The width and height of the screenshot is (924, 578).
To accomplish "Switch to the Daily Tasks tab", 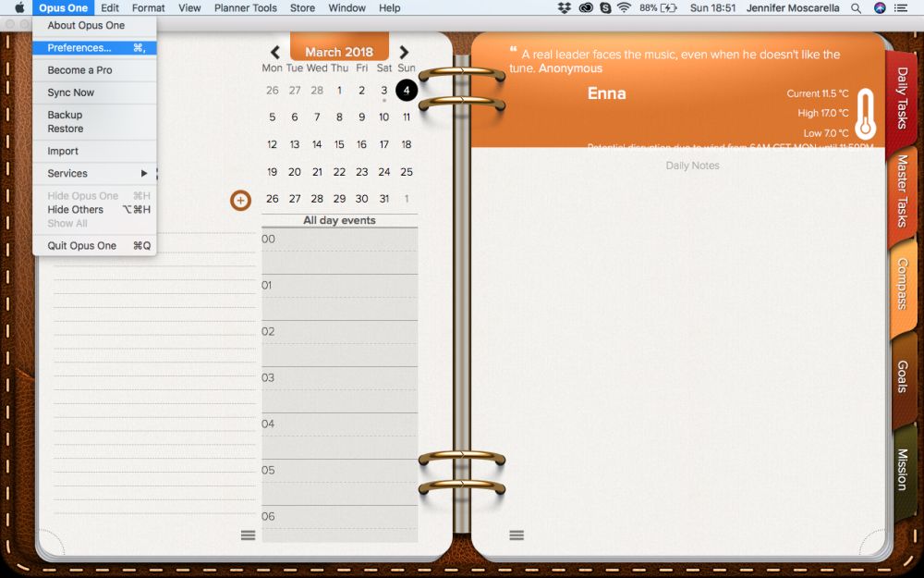I will point(902,98).
